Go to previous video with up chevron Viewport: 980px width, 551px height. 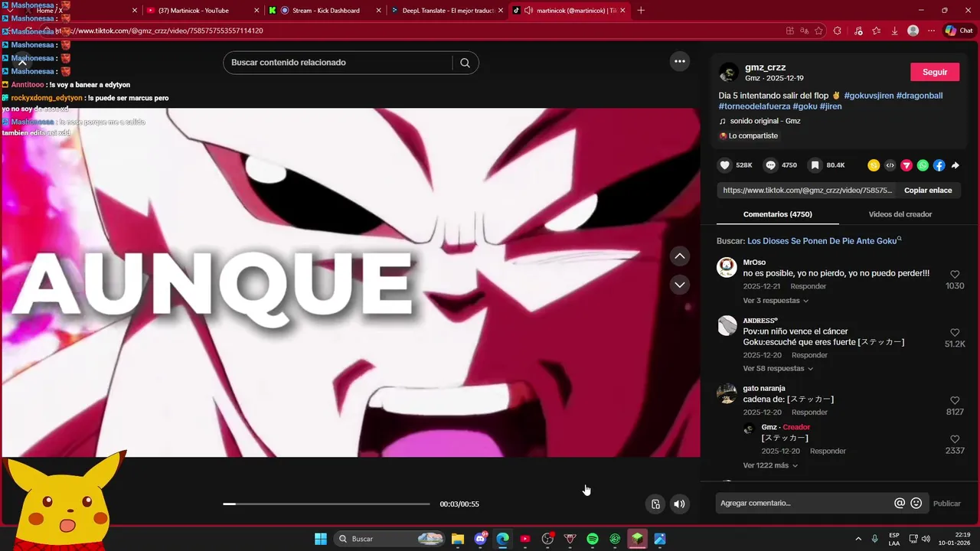(680, 256)
